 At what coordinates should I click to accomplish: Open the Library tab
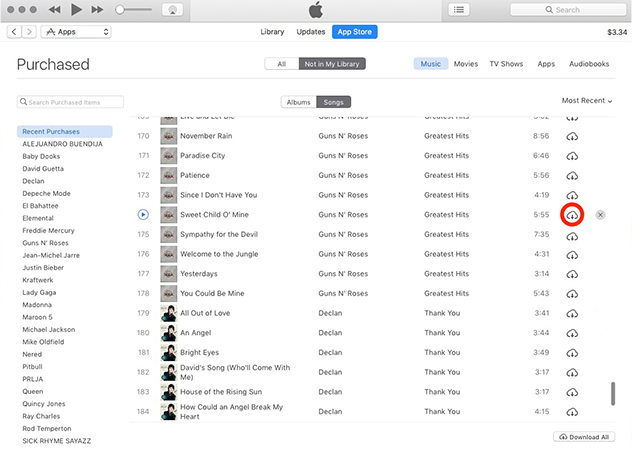tap(272, 32)
